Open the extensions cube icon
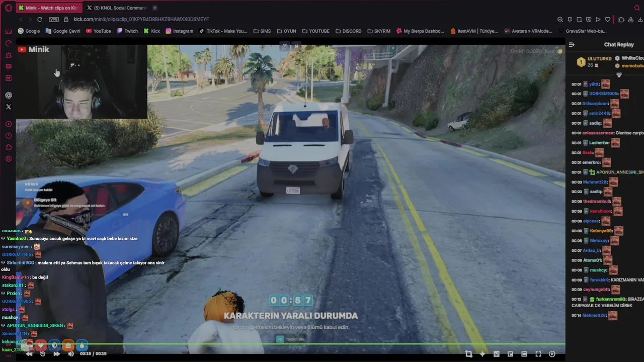 (x=621, y=20)
